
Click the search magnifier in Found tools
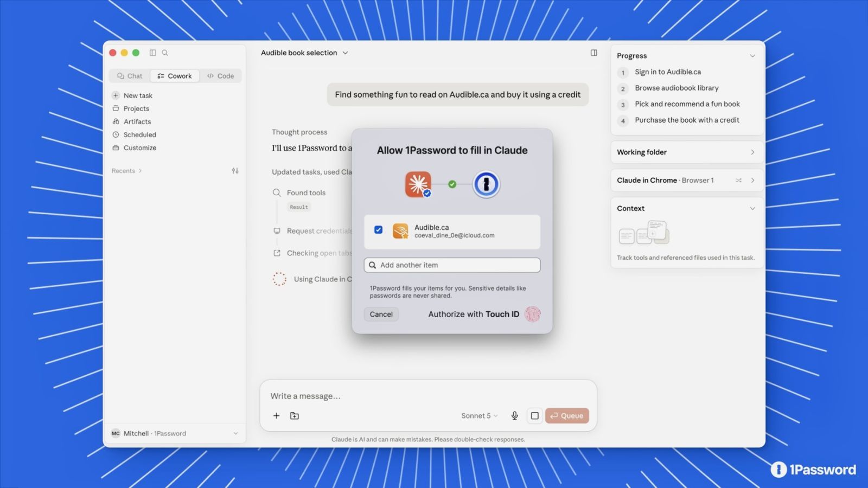[277, 192]
